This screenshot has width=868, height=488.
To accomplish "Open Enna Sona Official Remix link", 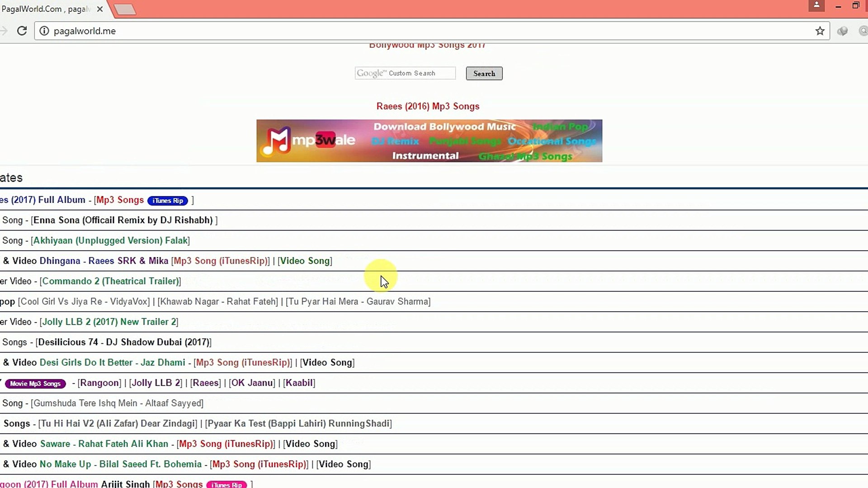I will click(x=123, y=220).
